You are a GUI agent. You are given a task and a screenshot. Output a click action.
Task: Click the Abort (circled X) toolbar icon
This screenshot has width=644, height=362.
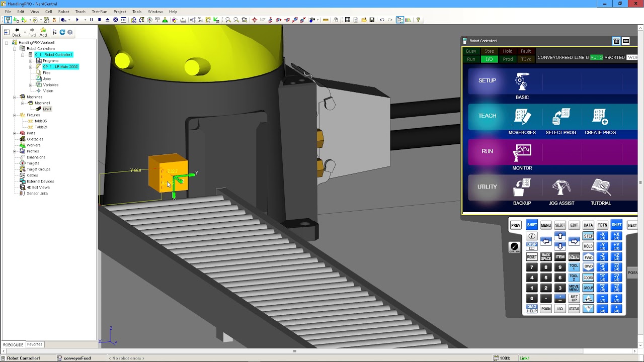point(115,20)
